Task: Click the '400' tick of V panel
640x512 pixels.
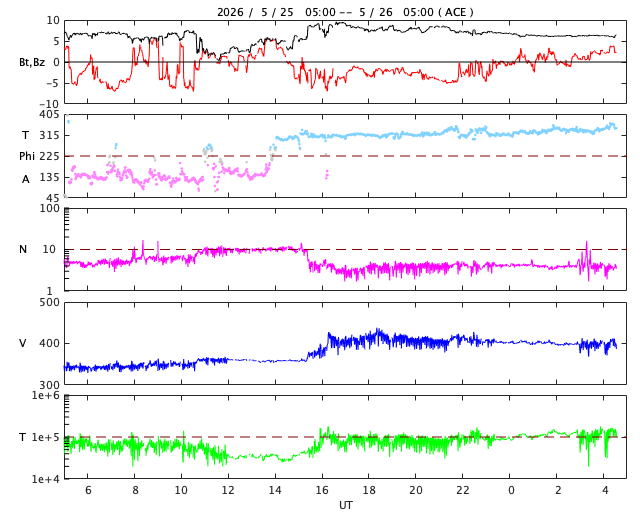Action: tap(49, 343)
